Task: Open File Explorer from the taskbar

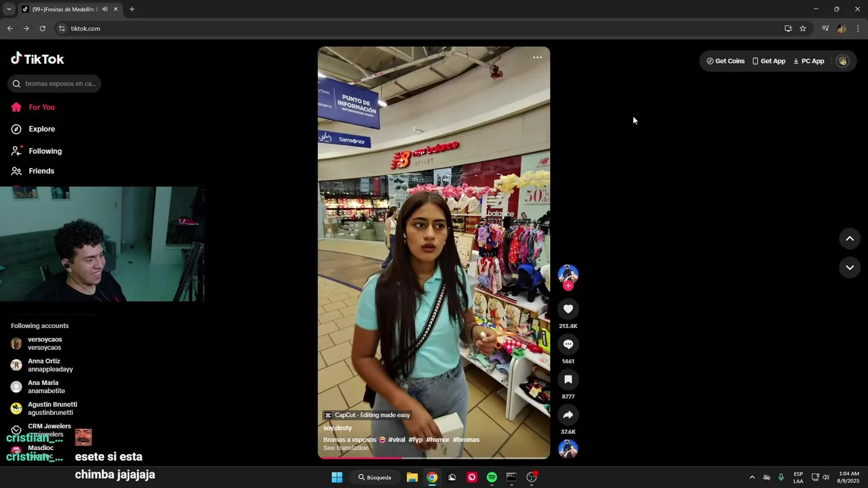Action: [412, 477]
